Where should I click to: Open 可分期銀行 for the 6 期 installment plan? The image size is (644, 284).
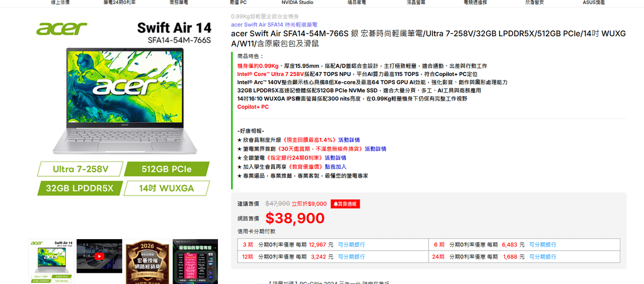(542, 245)
